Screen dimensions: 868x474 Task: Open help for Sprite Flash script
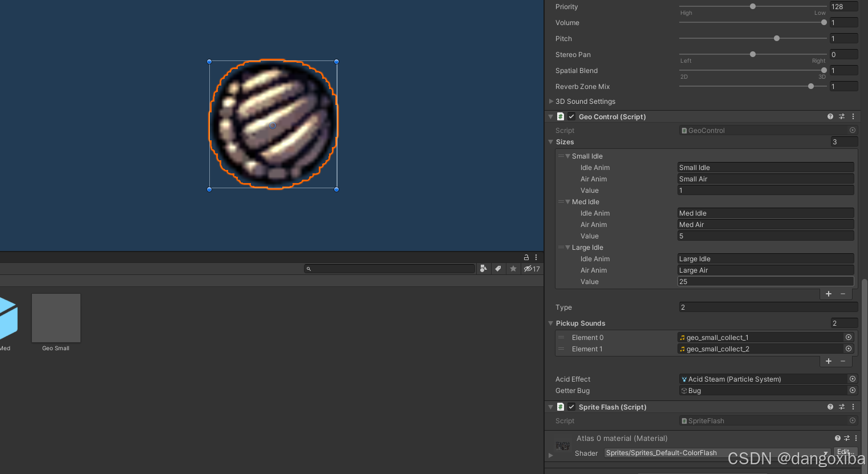click(x=830, y=407)
